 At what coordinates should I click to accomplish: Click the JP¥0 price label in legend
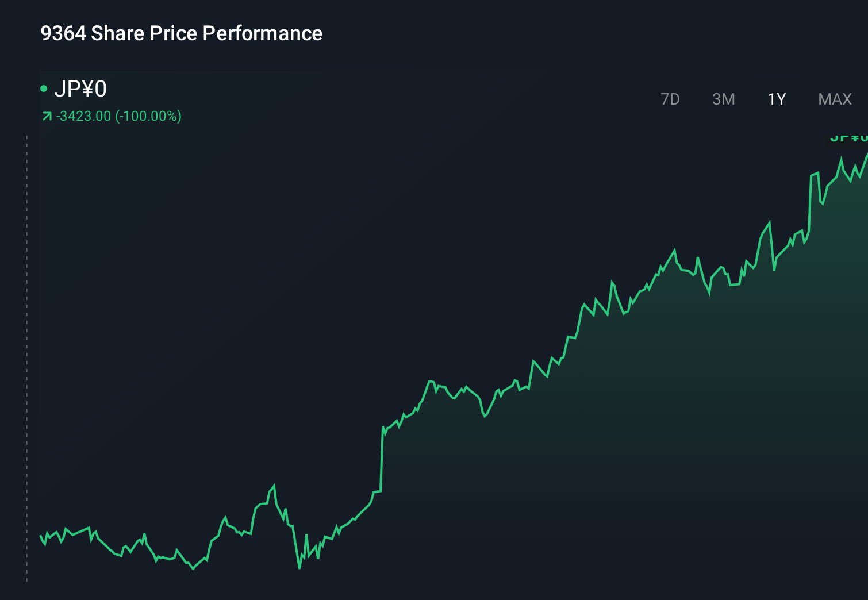[x=82, y=89]
